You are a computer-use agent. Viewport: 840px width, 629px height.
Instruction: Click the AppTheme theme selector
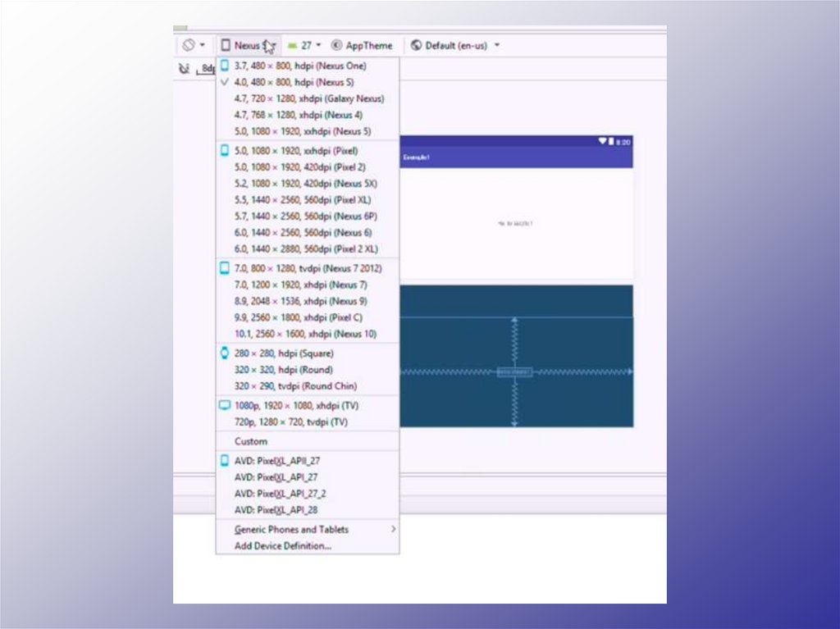tap(362, 46)
